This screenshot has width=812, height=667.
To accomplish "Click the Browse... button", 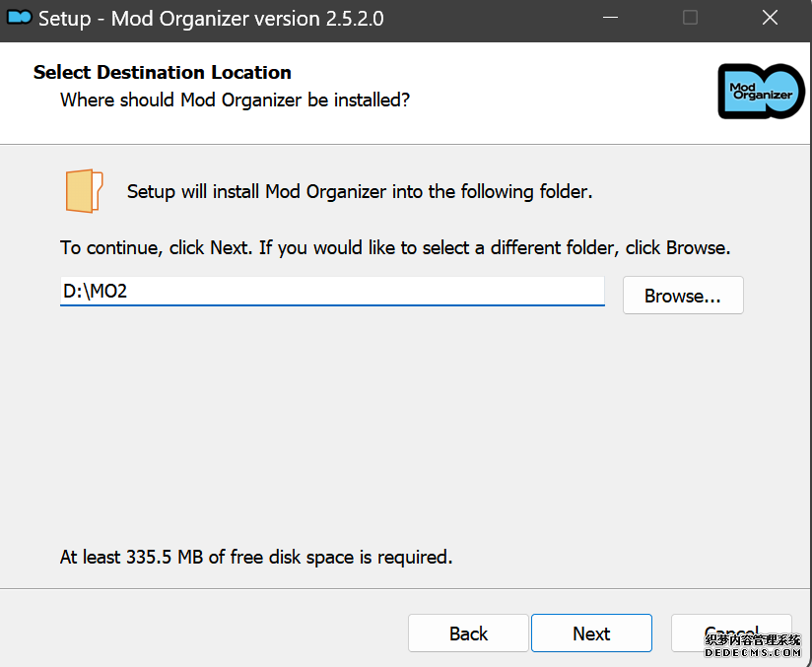I will 683,296.
